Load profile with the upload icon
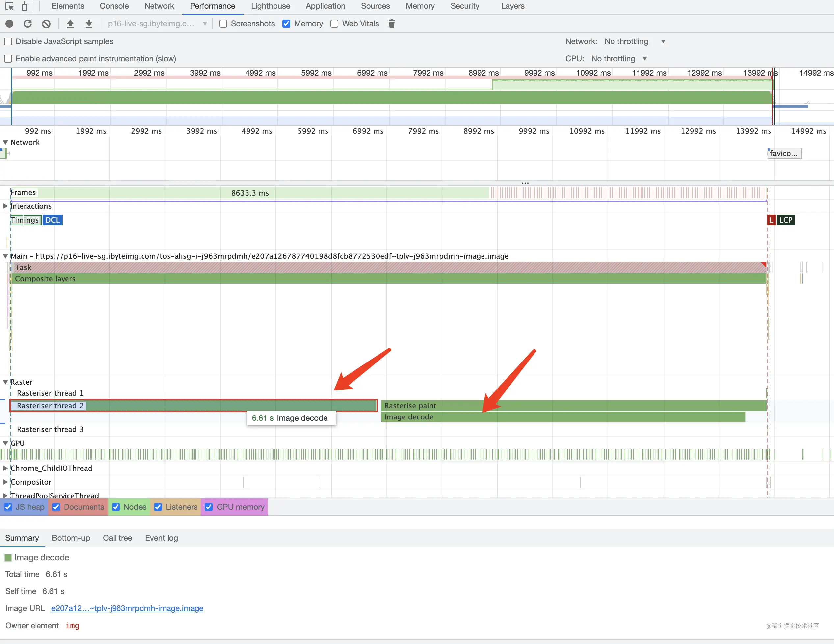The width and height of the screenshot is (834, 644). coord(70,24)
